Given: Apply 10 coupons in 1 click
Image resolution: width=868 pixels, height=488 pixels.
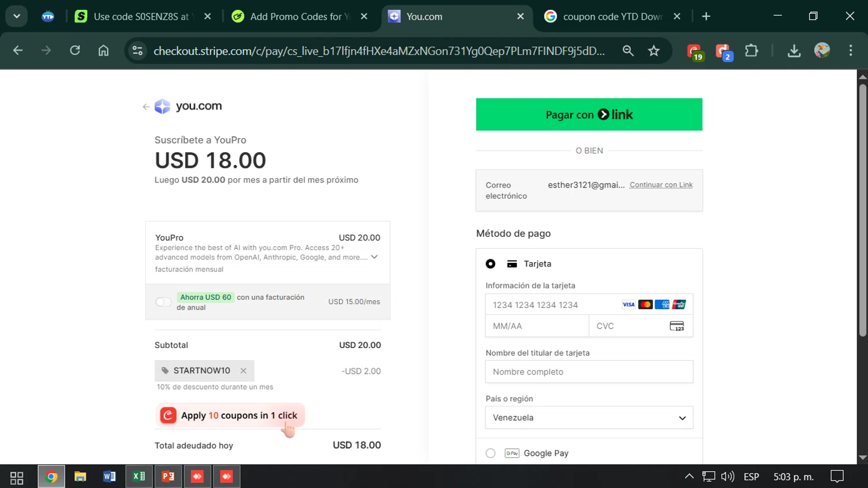Looking at the screenshot, I should coord(230,416).
